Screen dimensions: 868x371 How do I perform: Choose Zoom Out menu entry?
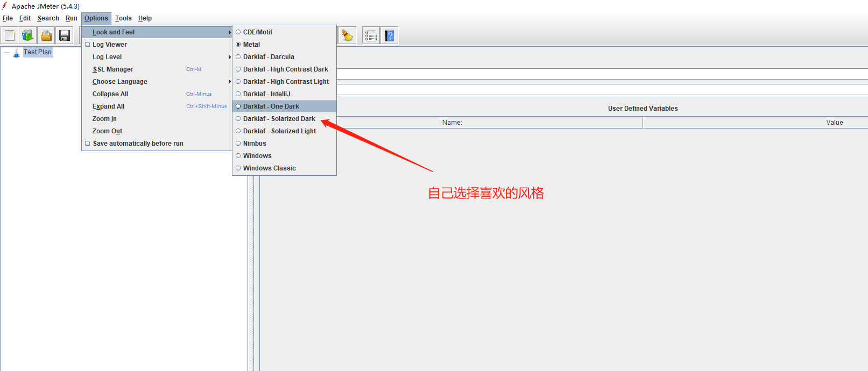coord(157,131)
